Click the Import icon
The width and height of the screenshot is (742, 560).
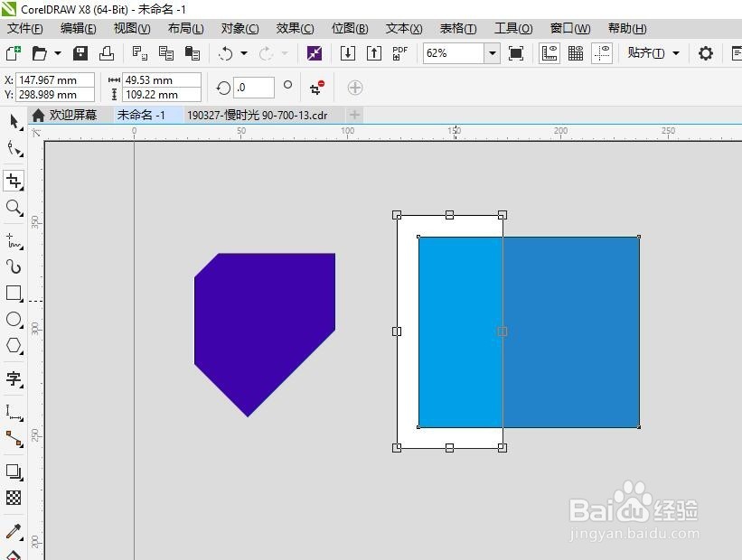tap(348, 53)
